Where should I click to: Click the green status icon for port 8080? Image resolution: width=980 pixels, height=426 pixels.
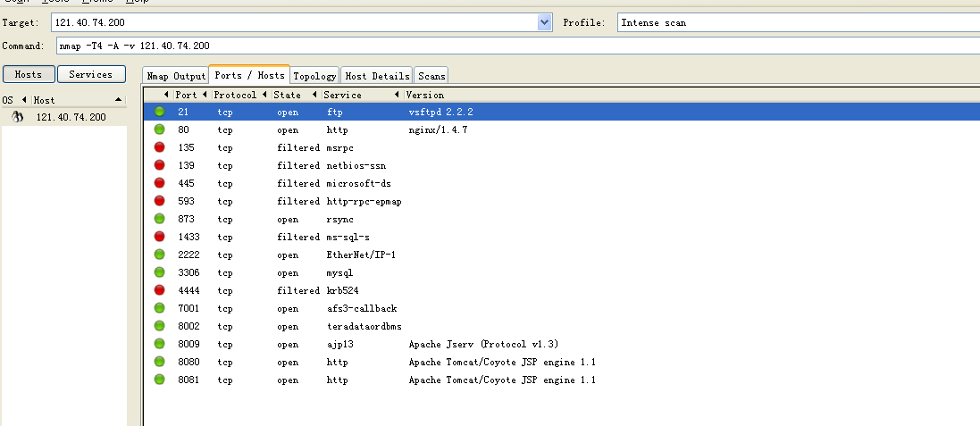click(159, 362)
